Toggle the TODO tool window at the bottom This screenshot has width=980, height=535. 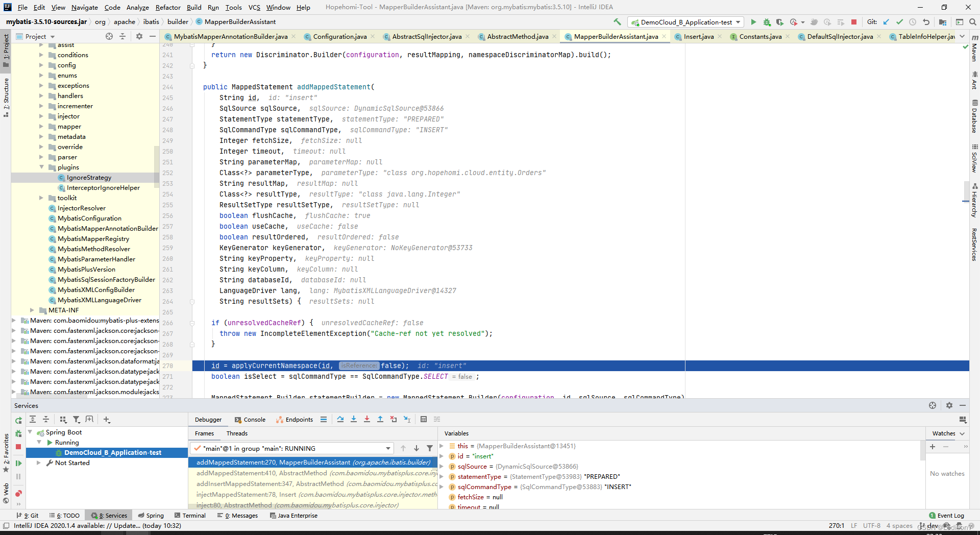[x=64, y=516]
